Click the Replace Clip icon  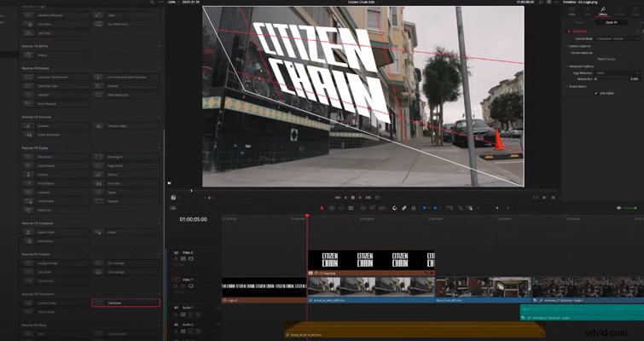(x=382, y=208)
